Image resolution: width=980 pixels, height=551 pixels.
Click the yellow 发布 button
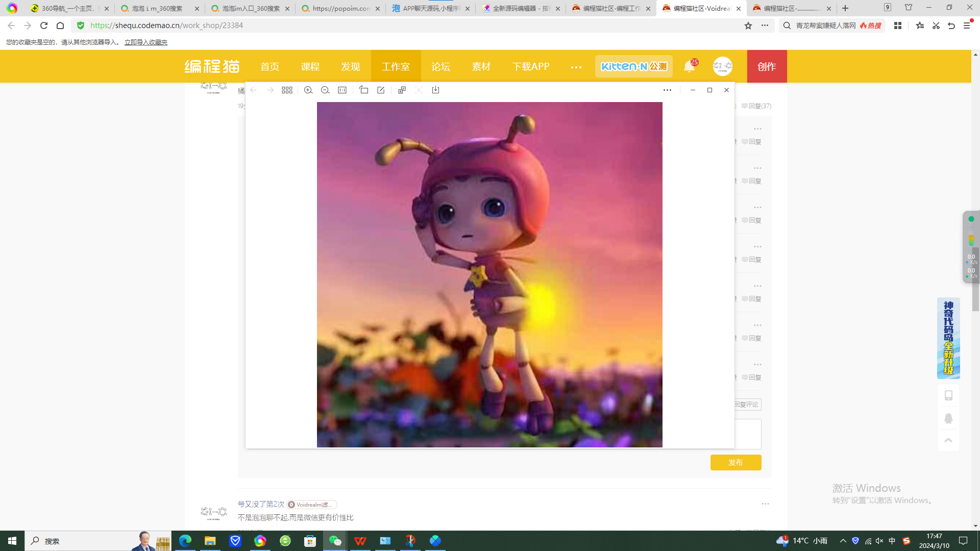[x=736, y=463]
